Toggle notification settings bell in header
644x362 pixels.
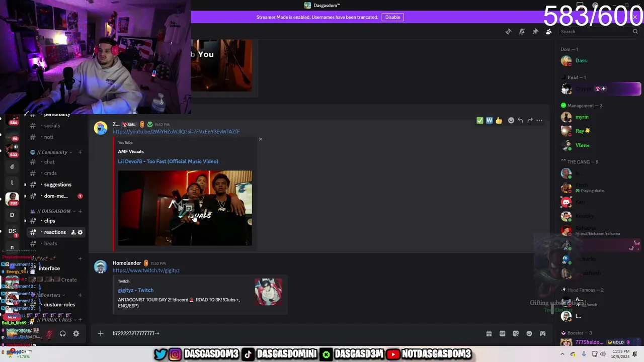[522, 31]
